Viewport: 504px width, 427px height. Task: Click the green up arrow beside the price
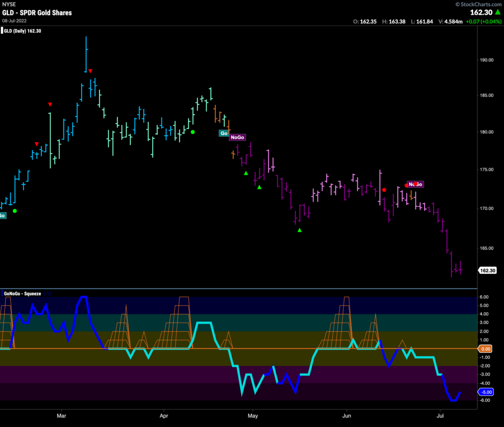tap(498, 12)
